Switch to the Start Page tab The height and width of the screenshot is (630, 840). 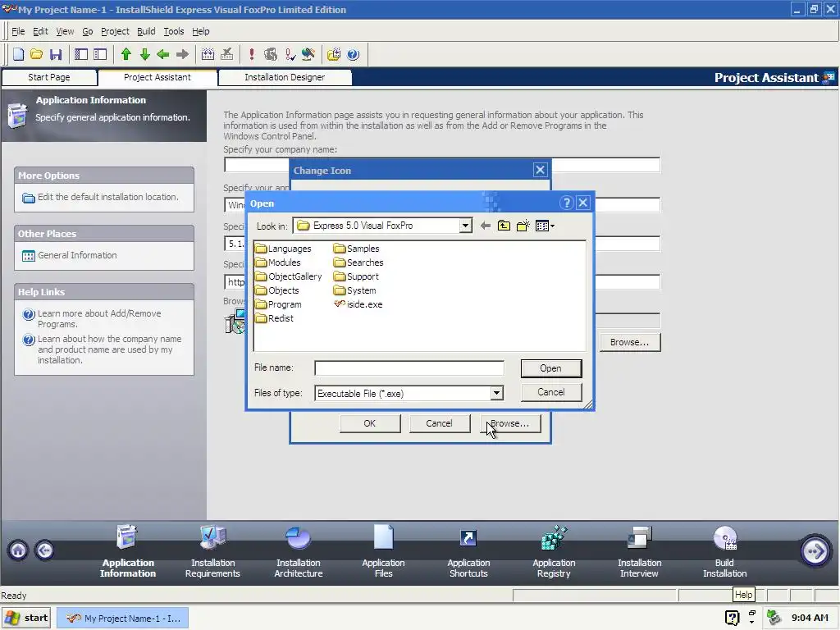(49, 77)
